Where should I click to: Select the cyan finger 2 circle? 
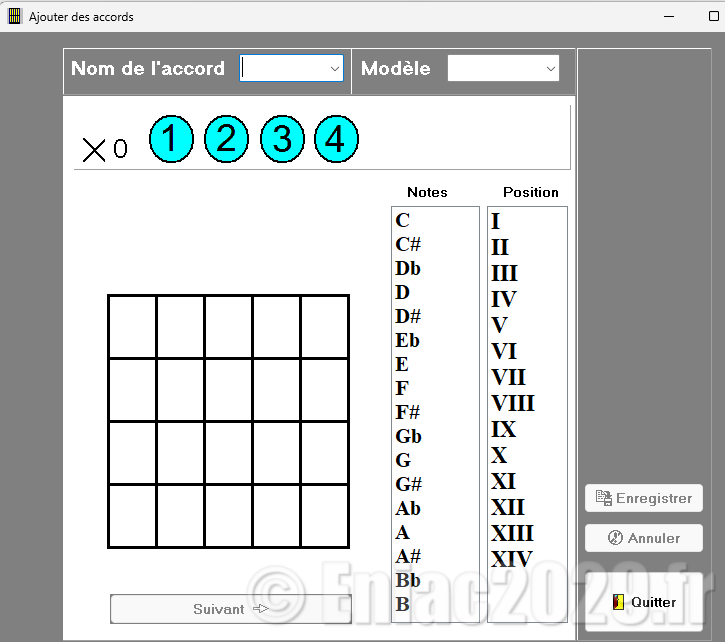click(226, 140)
